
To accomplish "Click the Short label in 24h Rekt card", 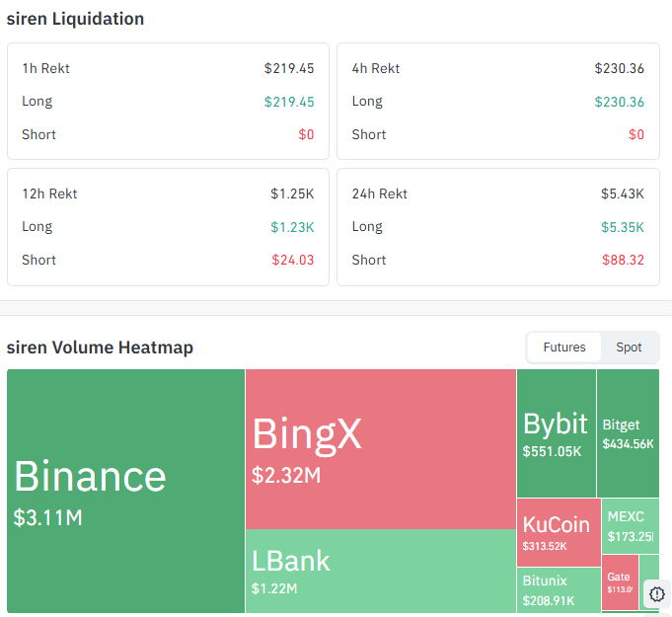I will (x=369, y=260).
